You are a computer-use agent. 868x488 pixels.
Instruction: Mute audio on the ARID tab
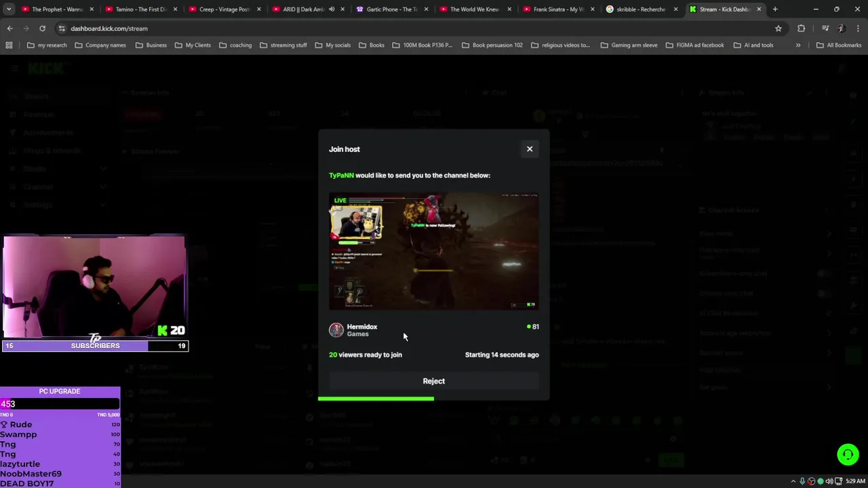coord(332,9)
